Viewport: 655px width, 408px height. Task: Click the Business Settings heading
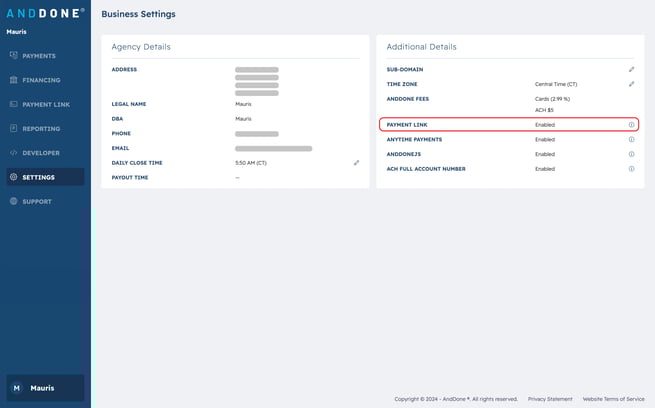point(138,14)
